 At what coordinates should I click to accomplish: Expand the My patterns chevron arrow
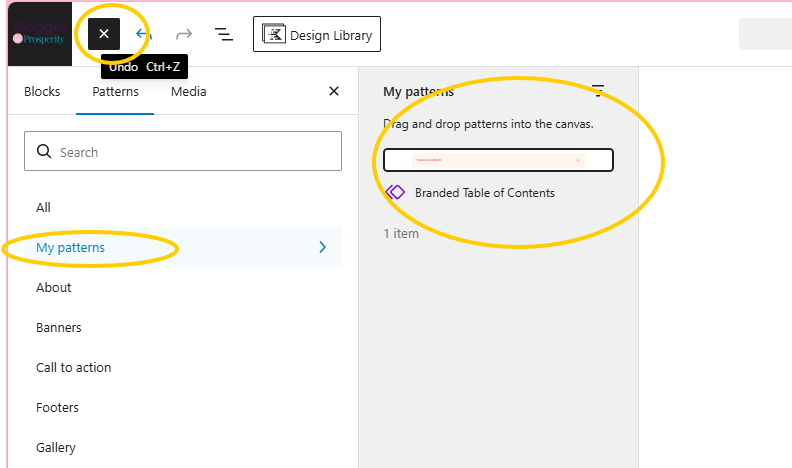(322, 247)
